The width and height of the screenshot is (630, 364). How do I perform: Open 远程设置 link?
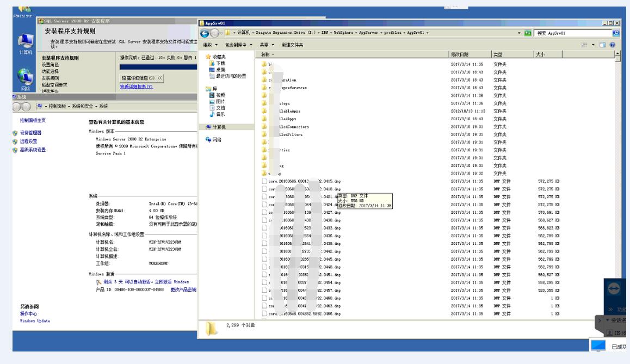click(28, 141)
